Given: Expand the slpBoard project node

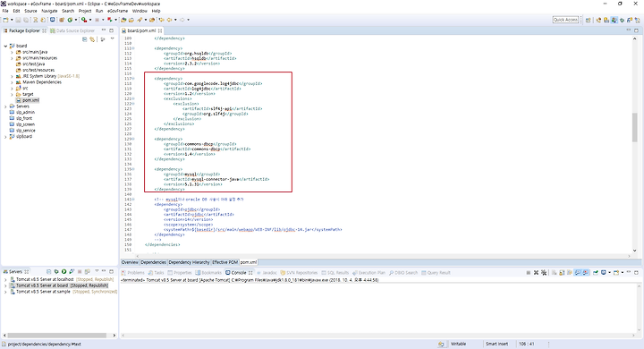Looking at the screenshot, I should coord(5,137).
